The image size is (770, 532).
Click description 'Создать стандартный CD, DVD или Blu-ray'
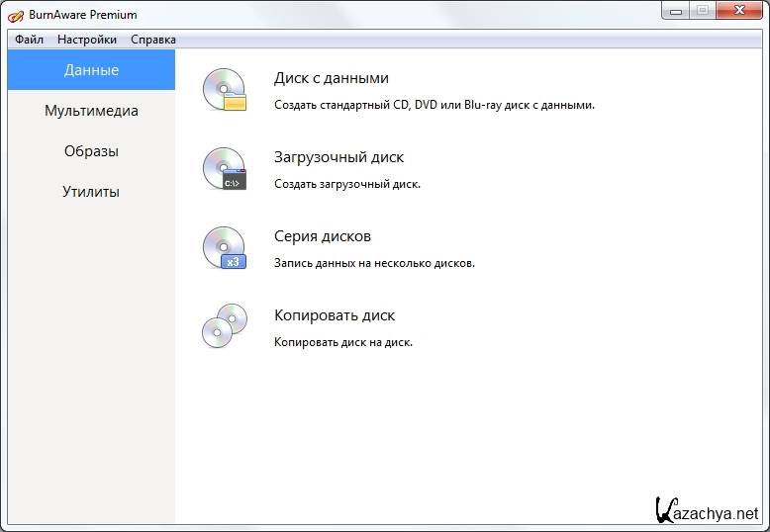[x=433, y=105]
